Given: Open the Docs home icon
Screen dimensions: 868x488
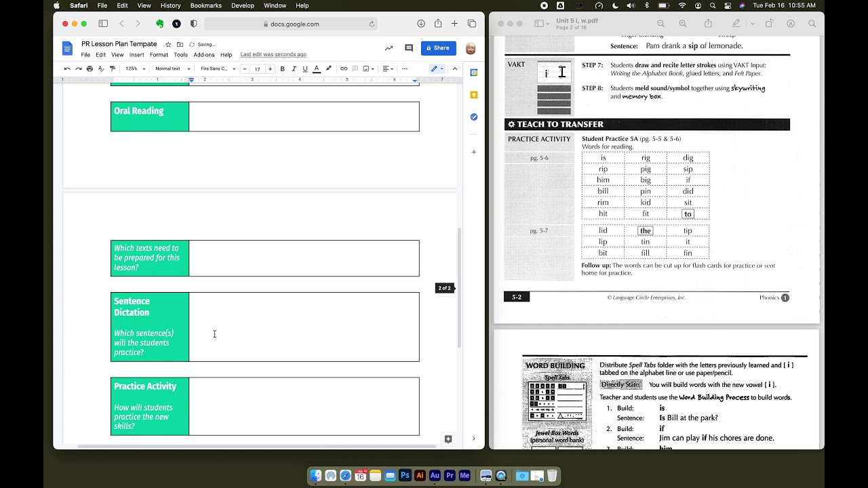Looking at the screenshot, I should pyautogui.click(x=67, y=48).
